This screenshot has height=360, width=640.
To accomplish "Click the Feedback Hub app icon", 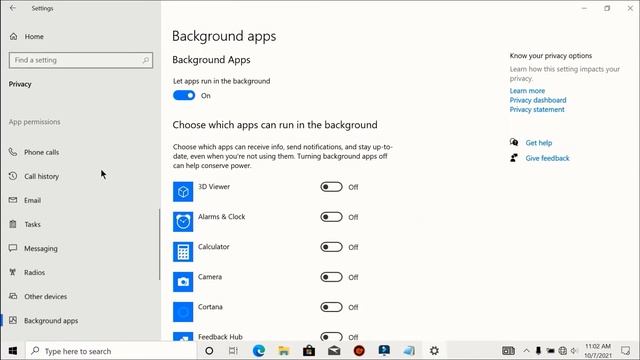I will click(x=183, y=337).
